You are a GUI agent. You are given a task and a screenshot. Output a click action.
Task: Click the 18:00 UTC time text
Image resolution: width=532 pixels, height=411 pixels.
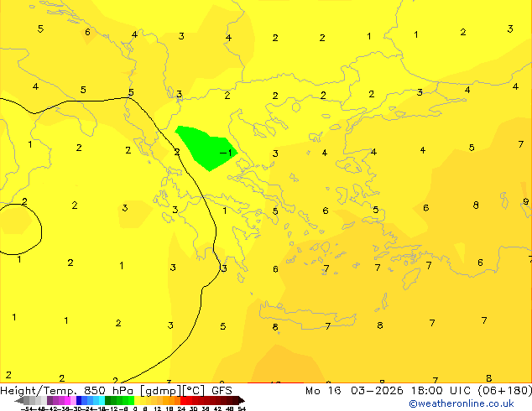click(x=441, y=391)
